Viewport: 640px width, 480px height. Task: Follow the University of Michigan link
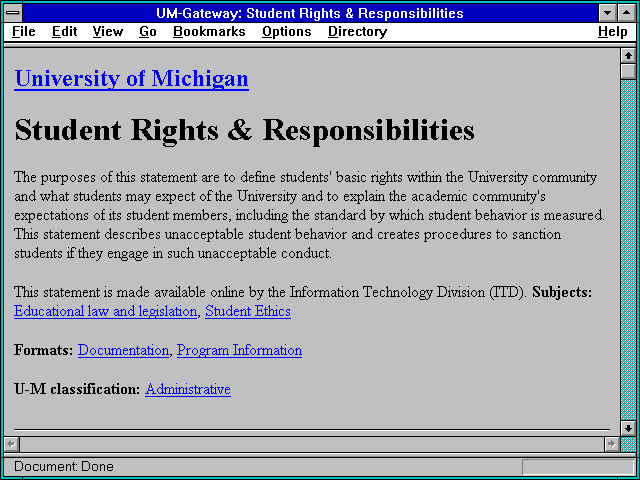(x=131, y=78)
